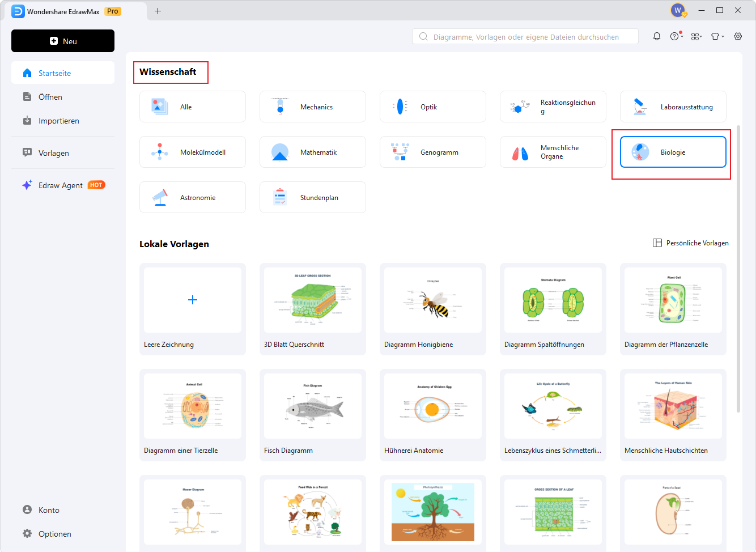Open the Laborausstattung category
Image resolution: width=756 pixels, height=552 pixels.
[x=673, y=107]
